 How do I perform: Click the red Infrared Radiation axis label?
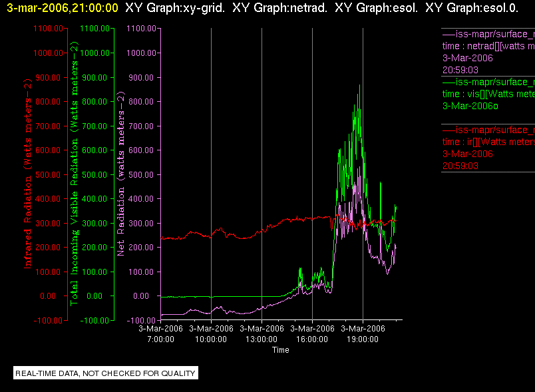28,173
